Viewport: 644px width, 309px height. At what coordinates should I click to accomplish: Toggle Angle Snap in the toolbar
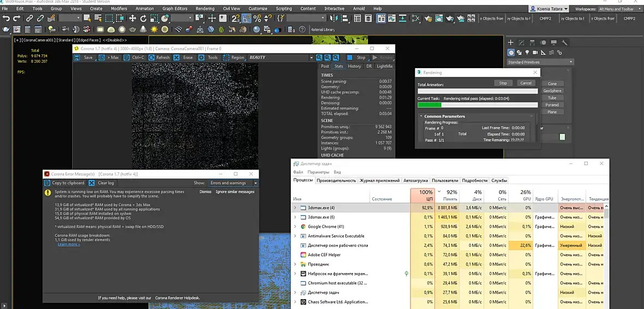coord(246,19)
